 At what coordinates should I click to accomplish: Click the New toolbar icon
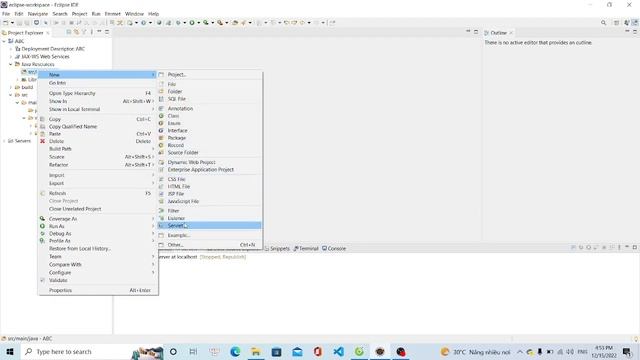point(6,23)
